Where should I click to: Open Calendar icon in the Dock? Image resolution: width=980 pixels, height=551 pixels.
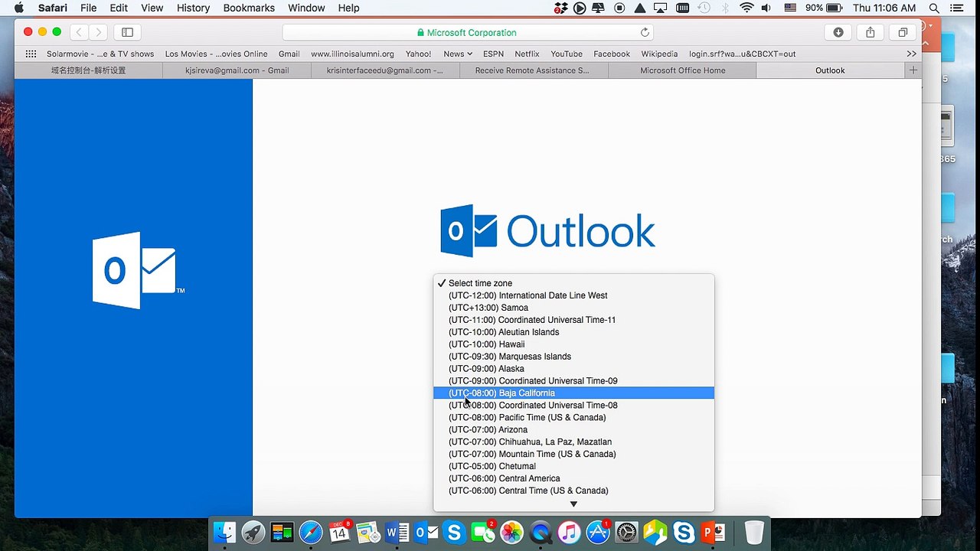[339, 532]
